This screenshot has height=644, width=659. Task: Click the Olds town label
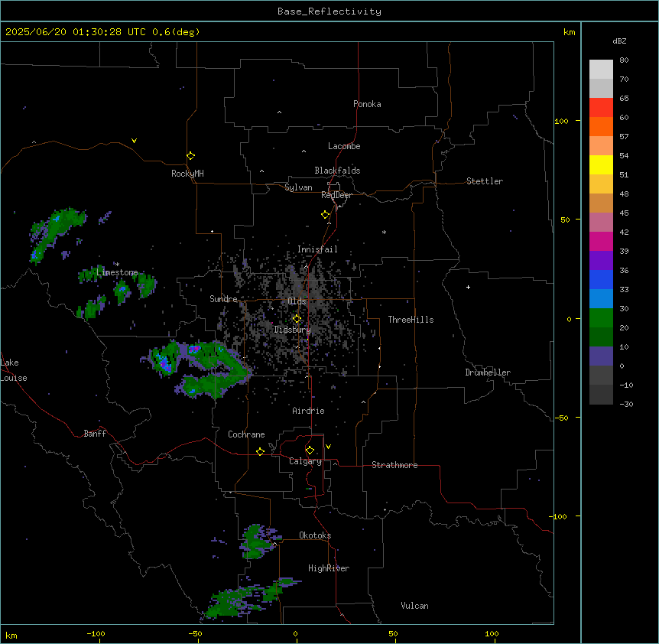point(297,301)
